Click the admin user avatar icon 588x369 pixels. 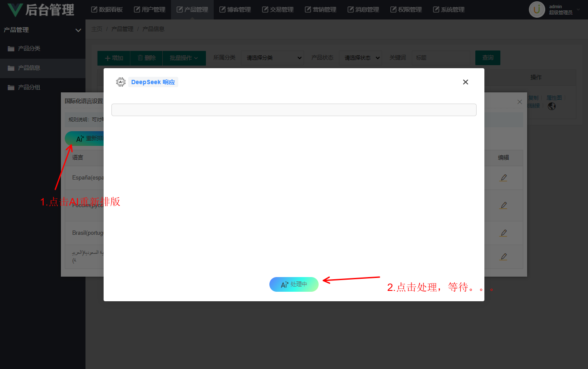click(x=537, y=9)
